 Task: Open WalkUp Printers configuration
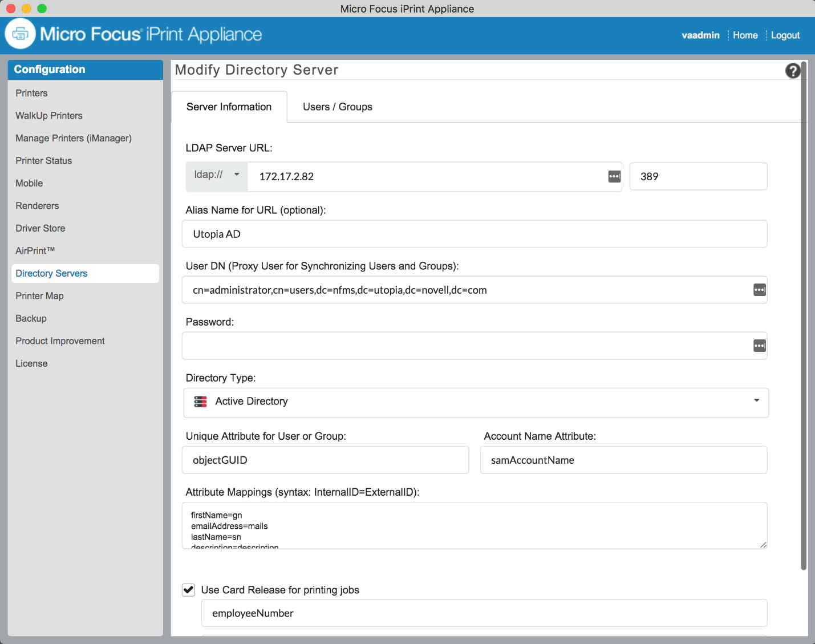click(49, 115)
